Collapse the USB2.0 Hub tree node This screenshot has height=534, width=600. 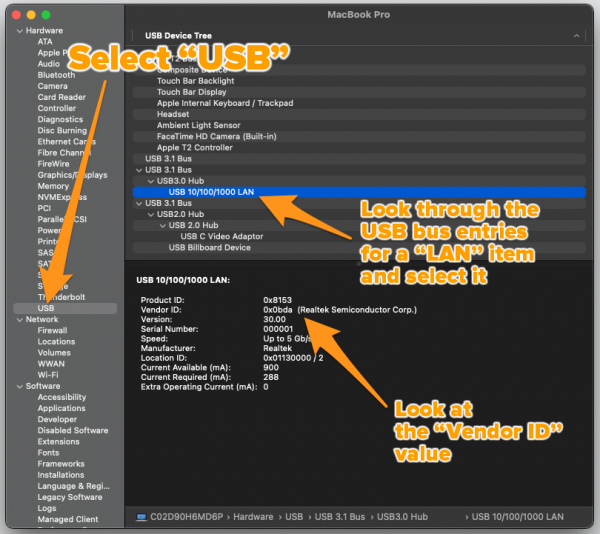[x=150, y=214]
